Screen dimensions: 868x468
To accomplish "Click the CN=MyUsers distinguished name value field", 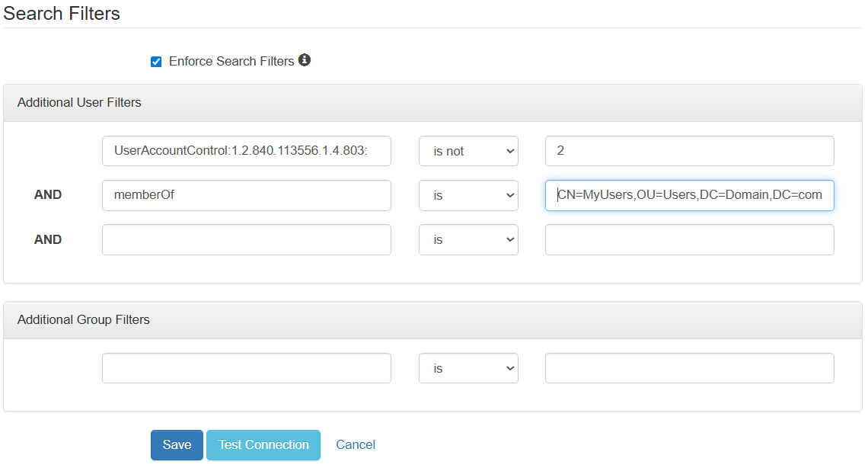I will point(689,195).
